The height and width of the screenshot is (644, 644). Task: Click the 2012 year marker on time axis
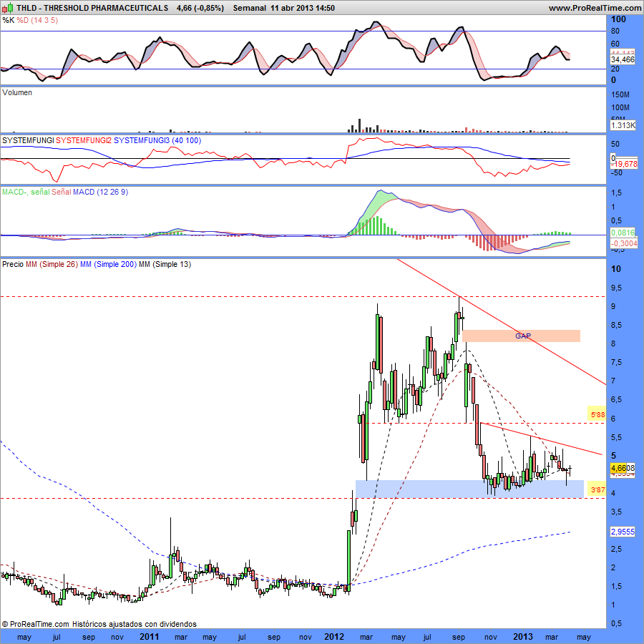click(334, 637)
